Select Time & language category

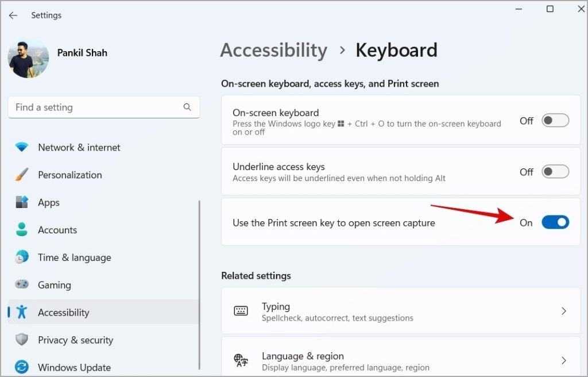tap(103, 257)
